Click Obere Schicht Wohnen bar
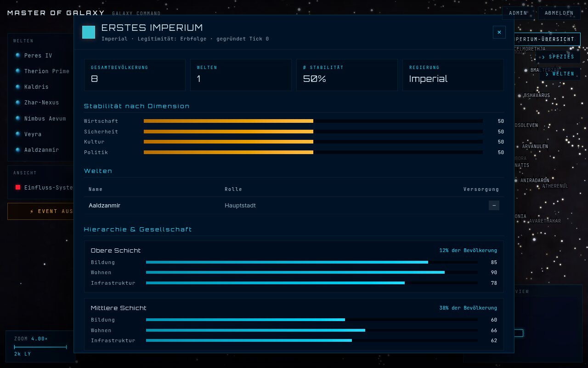 [312, 272]
